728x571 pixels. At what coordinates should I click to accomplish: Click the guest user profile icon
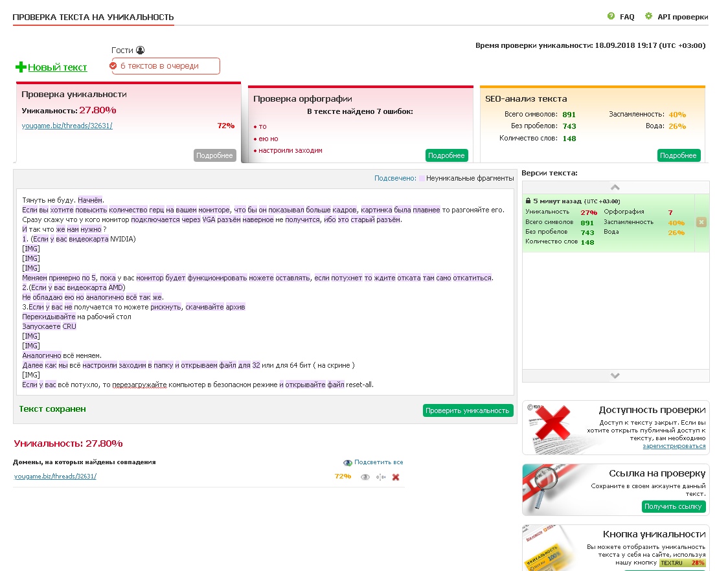pos(141,50)
